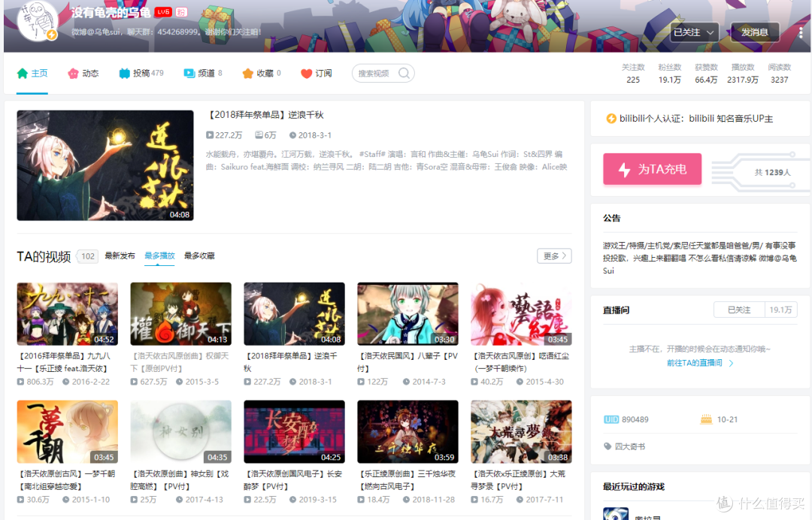Click the 播放数 2317.9万 stat

click(743, 74)
